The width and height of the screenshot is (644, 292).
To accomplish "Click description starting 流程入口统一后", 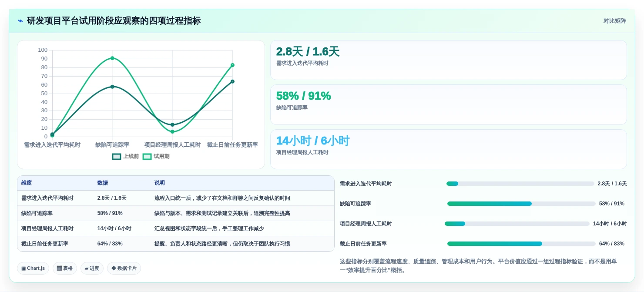I will pos(222,198).
